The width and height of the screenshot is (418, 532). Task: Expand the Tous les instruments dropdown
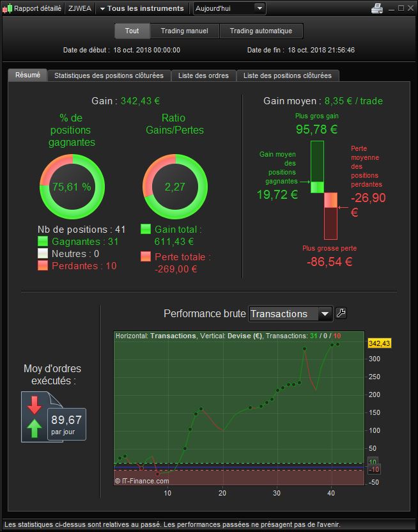tap(142, 8)
